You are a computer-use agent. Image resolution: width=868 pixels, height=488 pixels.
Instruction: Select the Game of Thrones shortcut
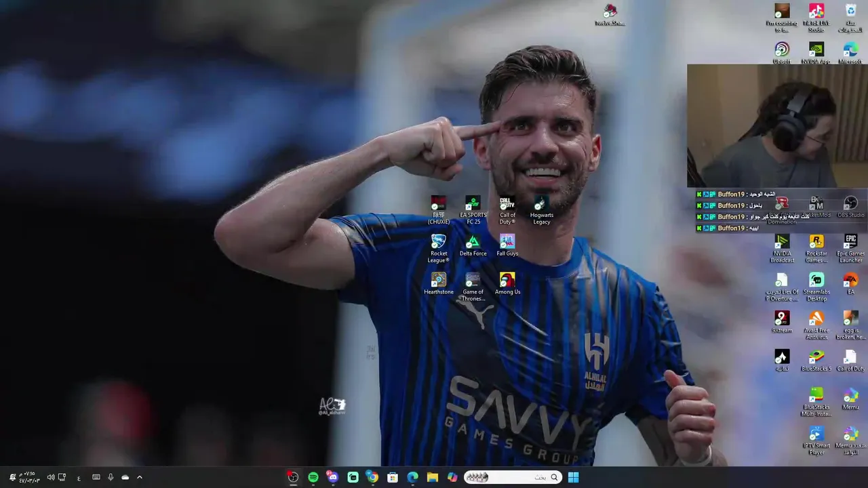(473, 287)
